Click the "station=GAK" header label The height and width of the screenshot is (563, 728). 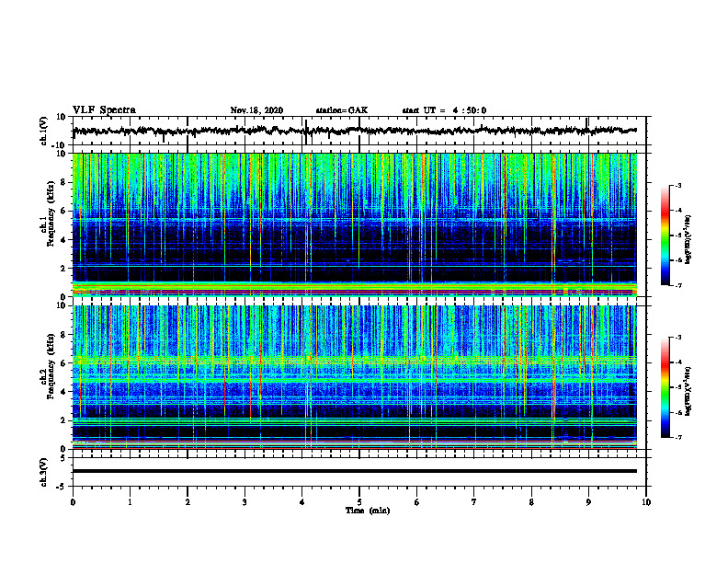(x=342, y=110)
